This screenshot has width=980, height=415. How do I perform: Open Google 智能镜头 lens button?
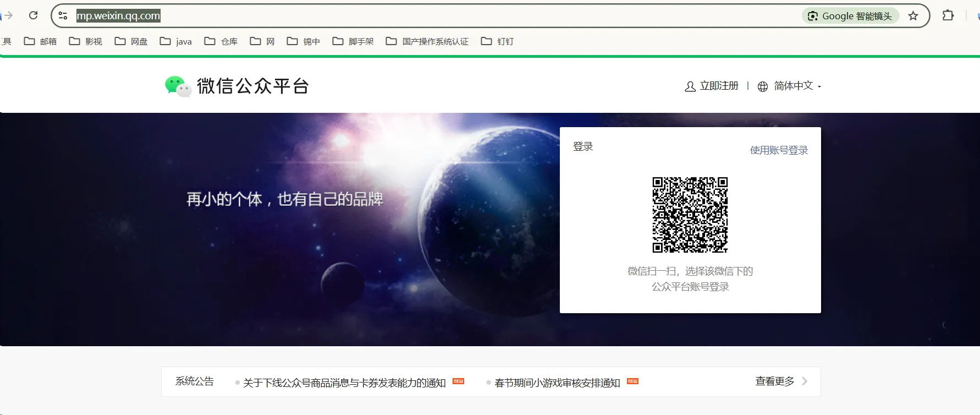[850, 16]
